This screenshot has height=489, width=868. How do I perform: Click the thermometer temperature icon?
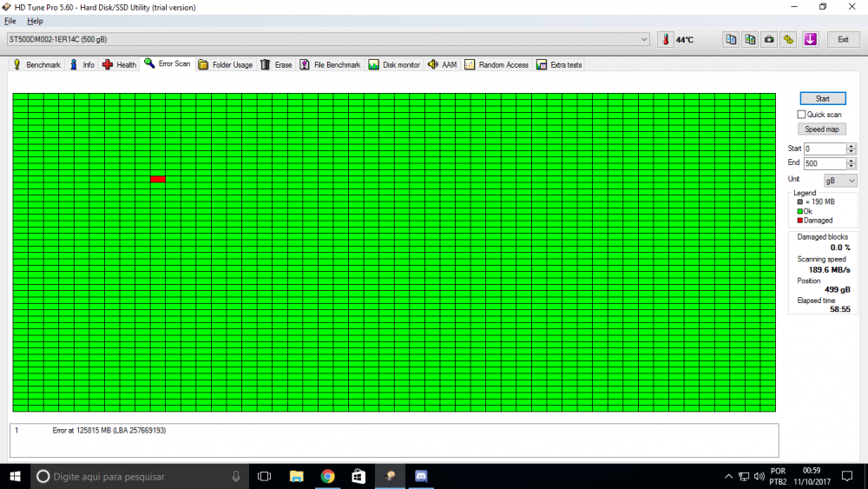coord(665,39)
